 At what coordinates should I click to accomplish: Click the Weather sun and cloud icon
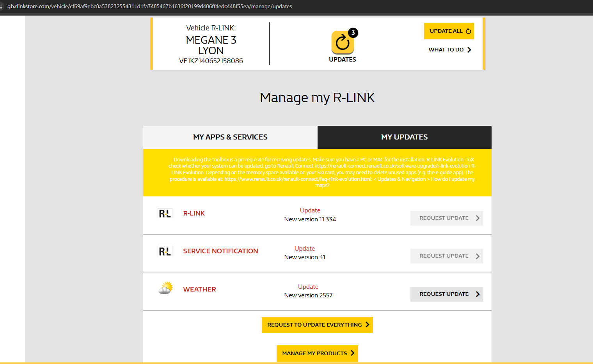(166, 288)
